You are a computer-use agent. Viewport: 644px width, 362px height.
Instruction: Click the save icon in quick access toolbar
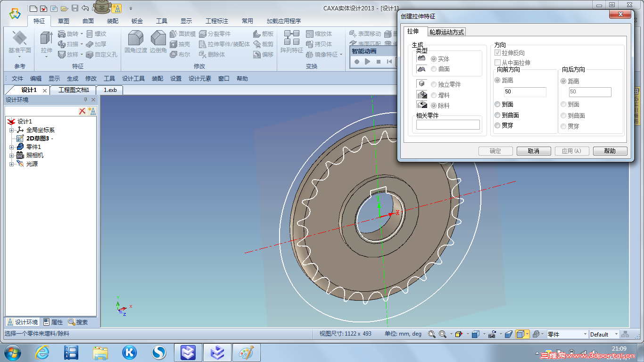tap(74, 8)
